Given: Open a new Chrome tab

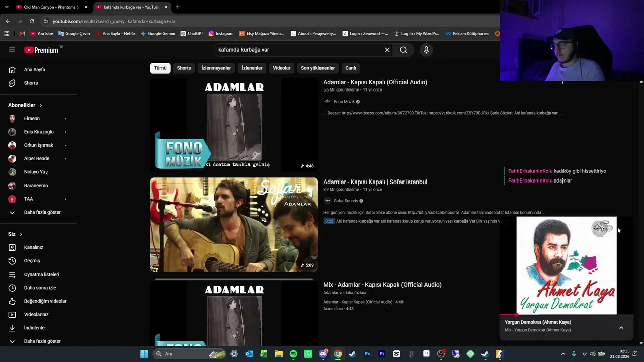Looking at the screenshot, I should click(x=178, y=7).
